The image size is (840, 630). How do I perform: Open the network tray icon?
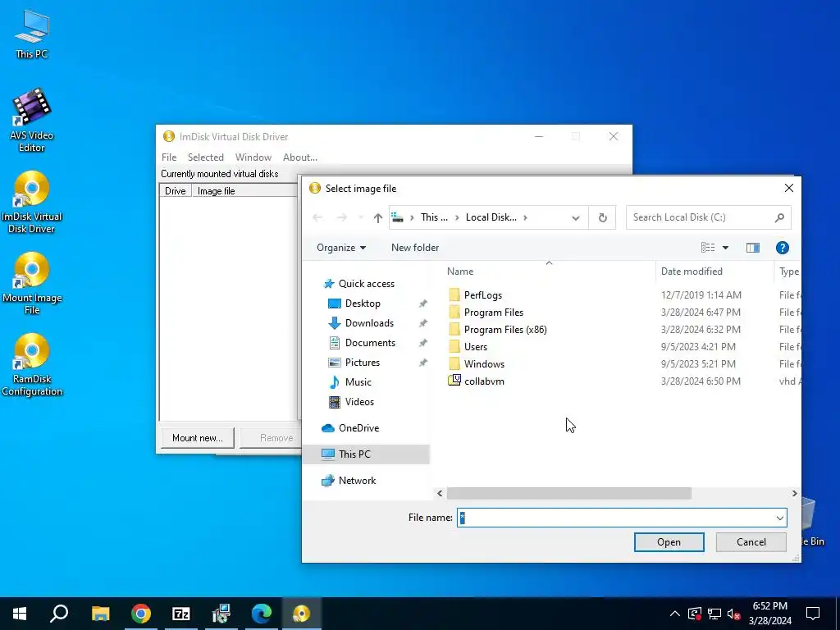[x=714, y=614]
